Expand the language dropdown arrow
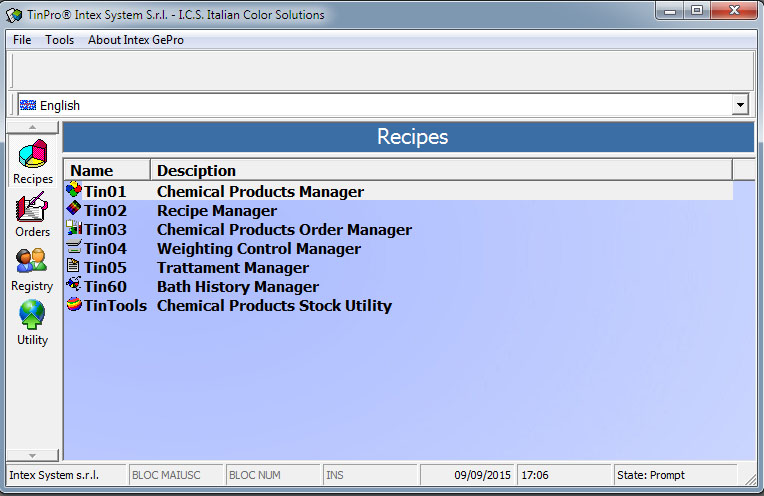 [x=740, y=105]
